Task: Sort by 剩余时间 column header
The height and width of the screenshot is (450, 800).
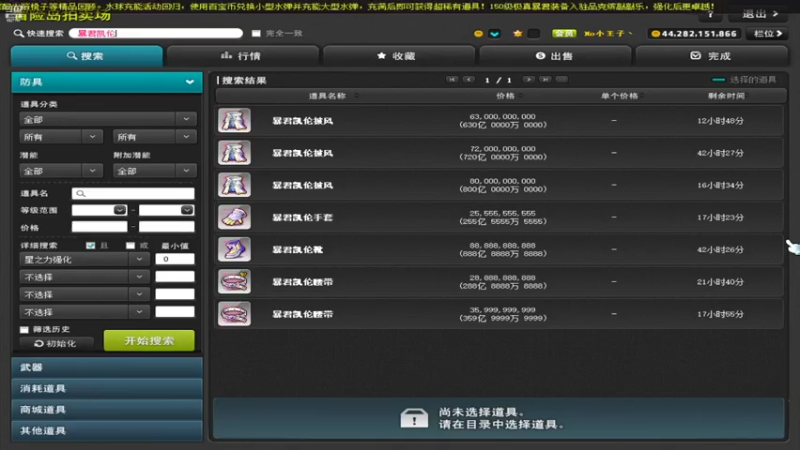Action: tap(726, 96)
